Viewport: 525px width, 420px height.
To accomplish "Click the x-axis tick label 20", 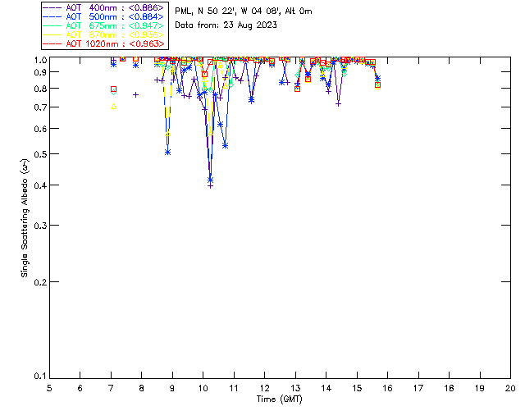I will [x=510, y=388].
